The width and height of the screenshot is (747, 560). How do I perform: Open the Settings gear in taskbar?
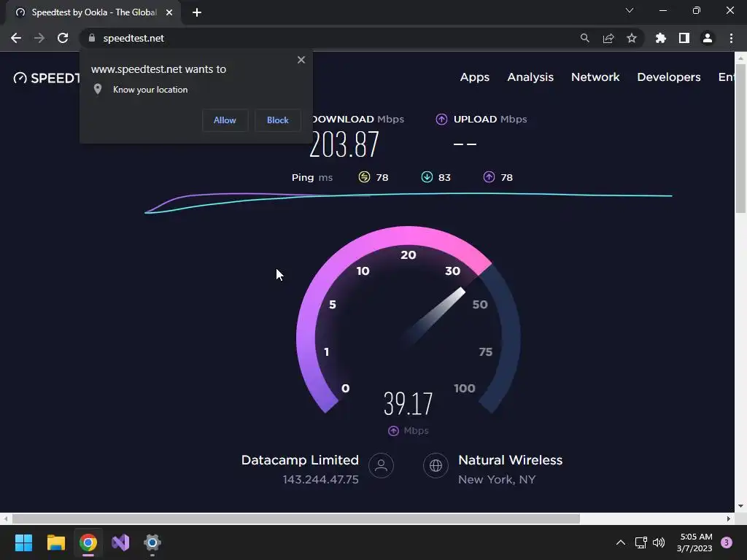click(152, 542)
